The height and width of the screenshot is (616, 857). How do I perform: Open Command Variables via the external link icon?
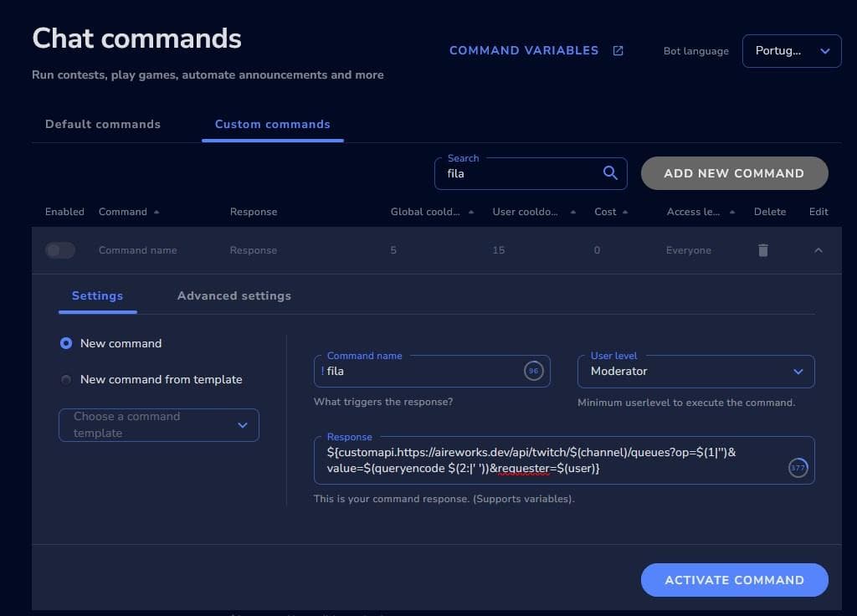click(x=618, y=50)
